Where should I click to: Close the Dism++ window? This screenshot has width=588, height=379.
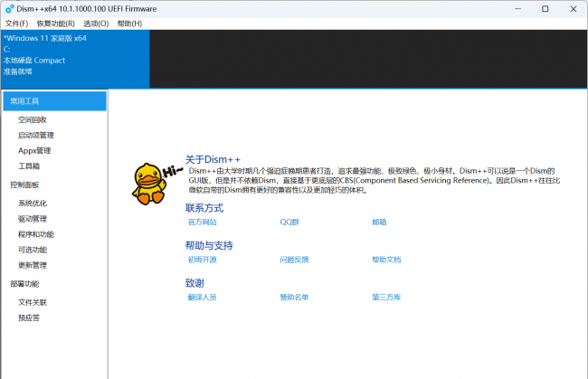click(574, 9)
